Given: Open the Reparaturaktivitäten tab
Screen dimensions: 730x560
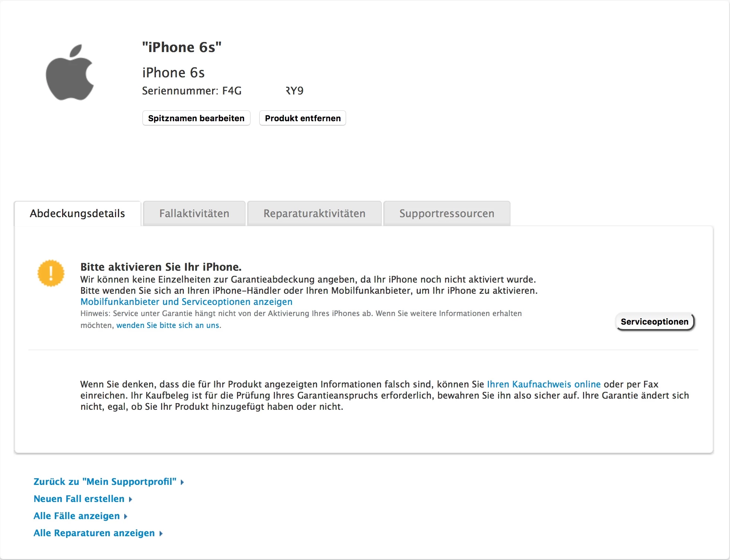Looking at the screenshot, I should [x=314, y=213].
